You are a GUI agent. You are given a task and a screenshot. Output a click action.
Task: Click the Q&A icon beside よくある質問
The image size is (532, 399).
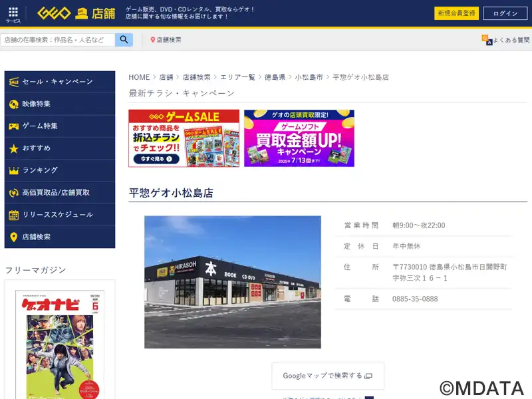point(487,40)
